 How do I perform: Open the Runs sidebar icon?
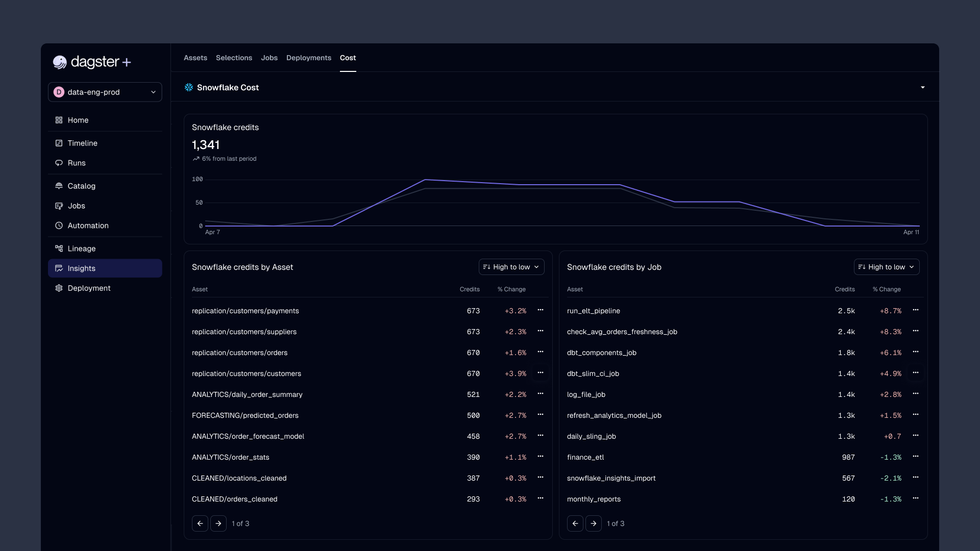click(x=59, y=163)
